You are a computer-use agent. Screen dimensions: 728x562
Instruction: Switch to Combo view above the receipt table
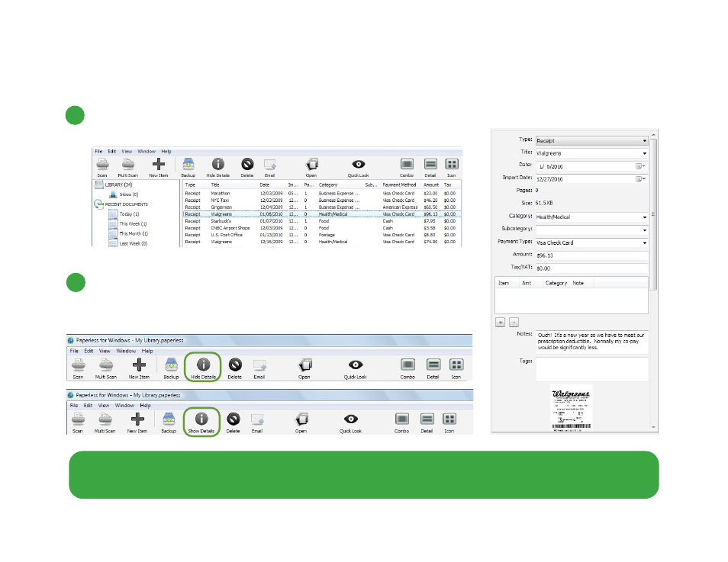[x=407, y=165]
